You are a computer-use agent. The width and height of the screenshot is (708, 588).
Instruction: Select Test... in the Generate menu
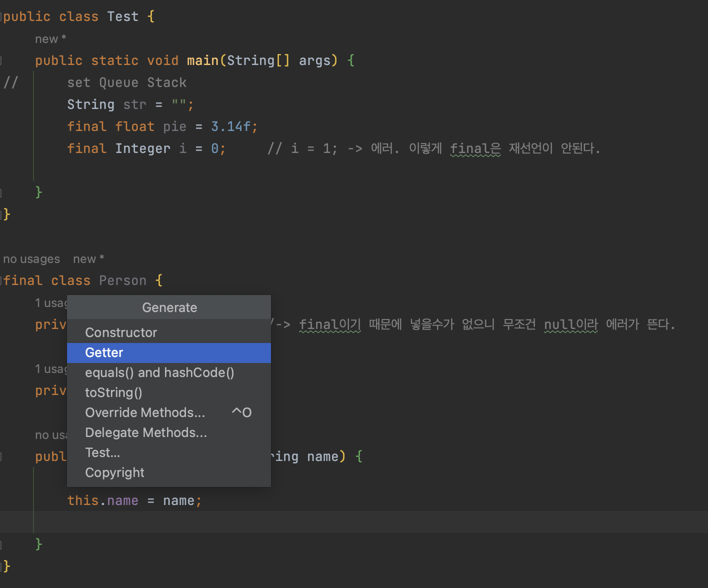click(x=169, y=452)
